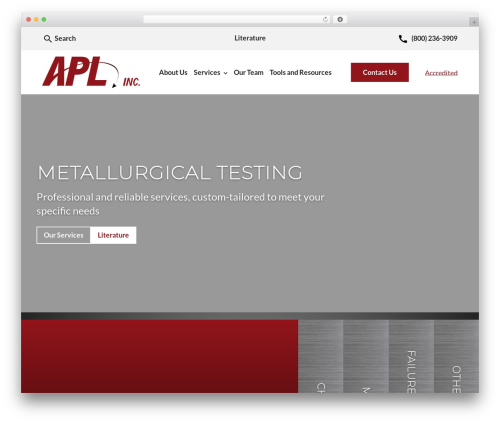The height and width of the screenshot is (423, 500).
Task: Click the METALLURGICAL TESTING heading
Action: [x=170, y=173]
